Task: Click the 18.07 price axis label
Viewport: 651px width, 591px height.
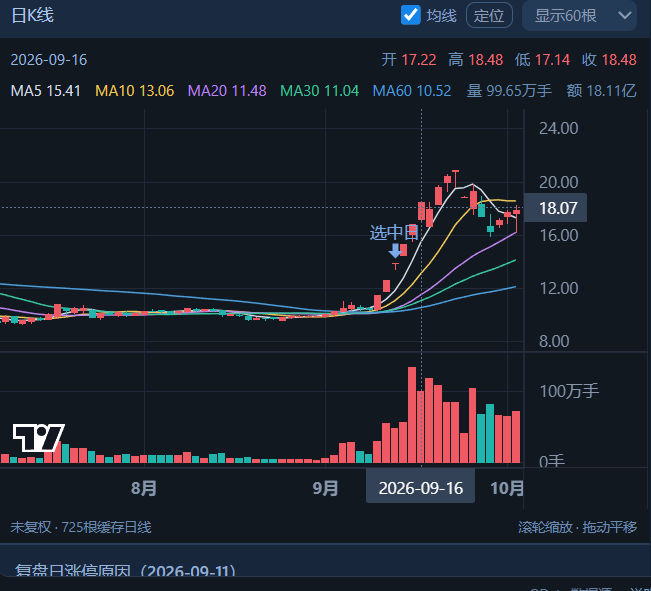Action: pos(556,208)
